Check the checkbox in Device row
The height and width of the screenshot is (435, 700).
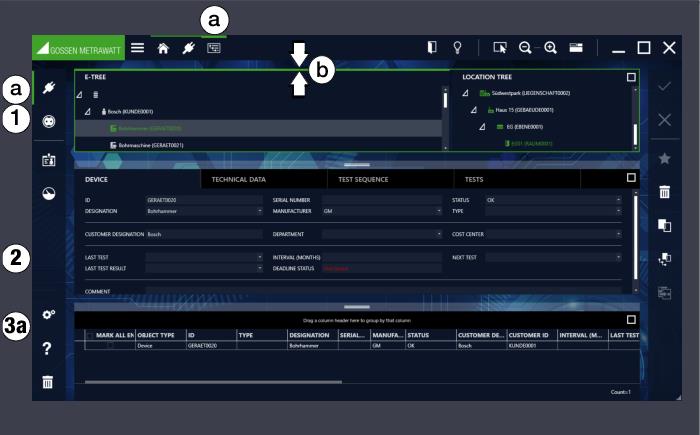pos(110,346)
